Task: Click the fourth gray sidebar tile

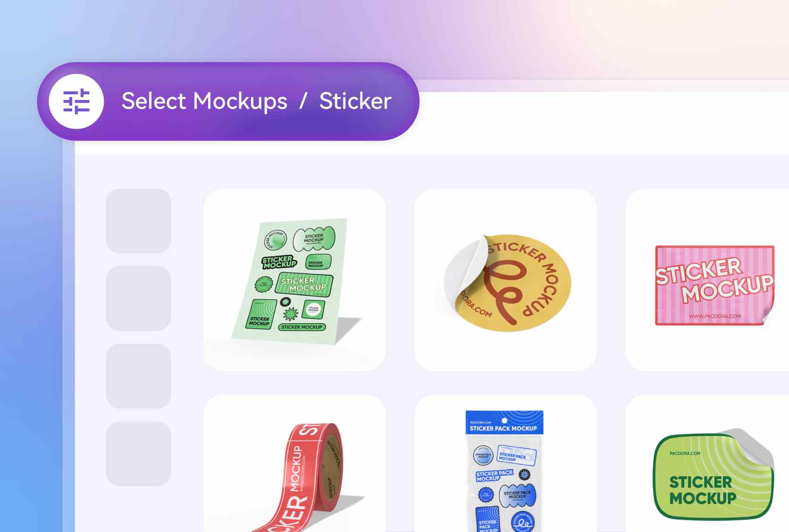Action: [139, 454]
